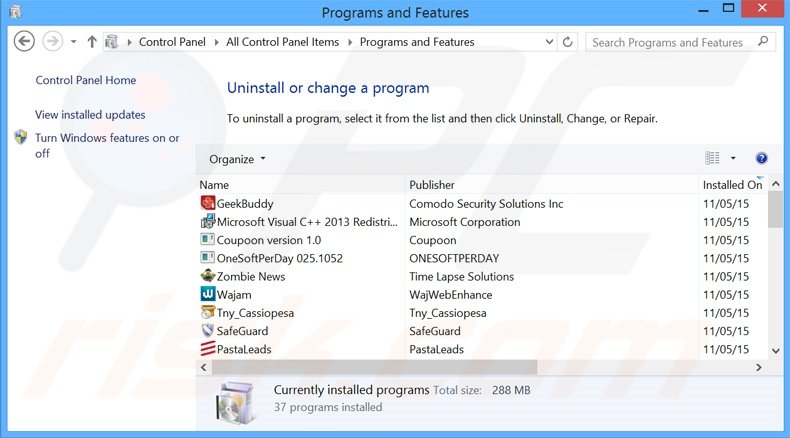Select Control Panel breadcrumb
The height and width of the screenshot is (438, 790).
pos(172,42)
